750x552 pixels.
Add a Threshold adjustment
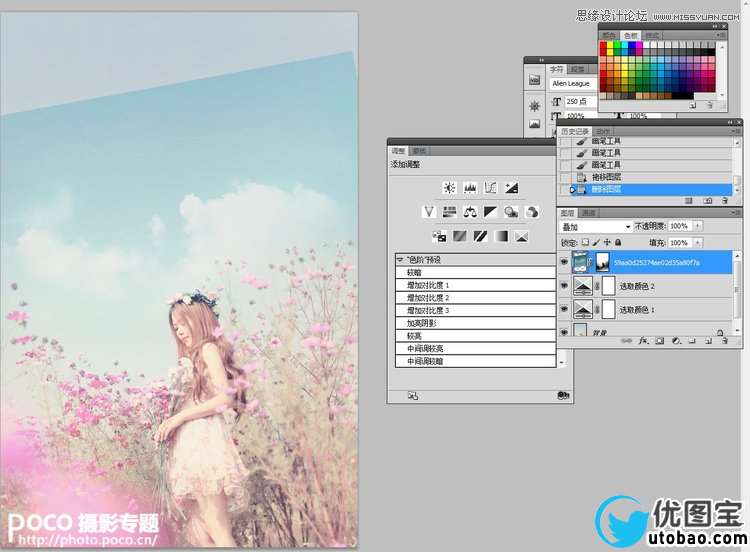[x=480, y=236]
